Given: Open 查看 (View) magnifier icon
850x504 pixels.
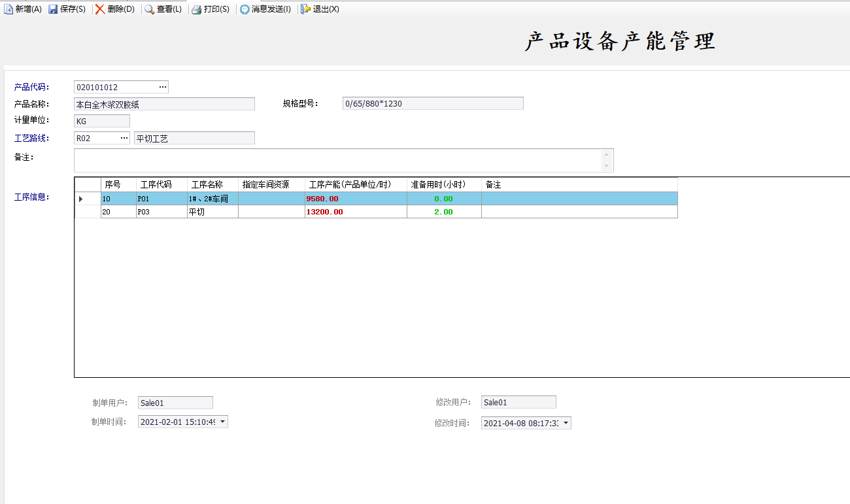Looking at the screenshot, I should [149, 9].
